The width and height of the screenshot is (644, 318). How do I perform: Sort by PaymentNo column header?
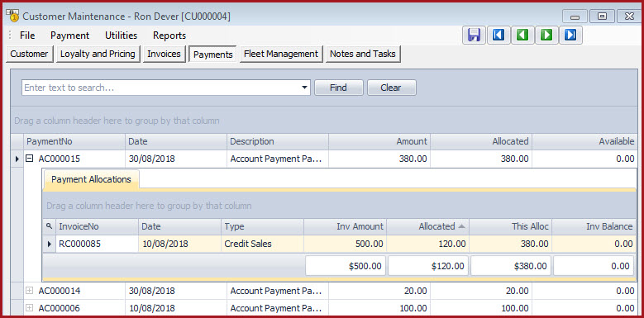tap(74, 141)
